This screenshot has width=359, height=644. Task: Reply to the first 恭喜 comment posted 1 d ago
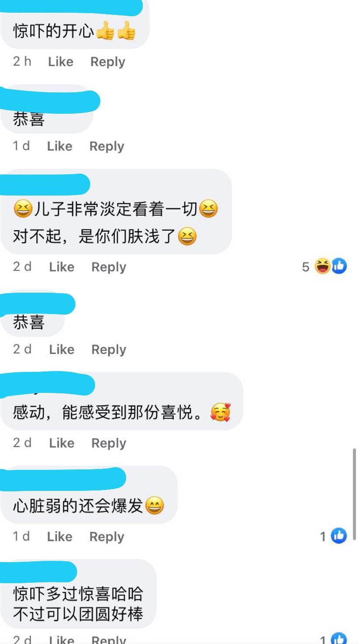click(x=107, y=146)
